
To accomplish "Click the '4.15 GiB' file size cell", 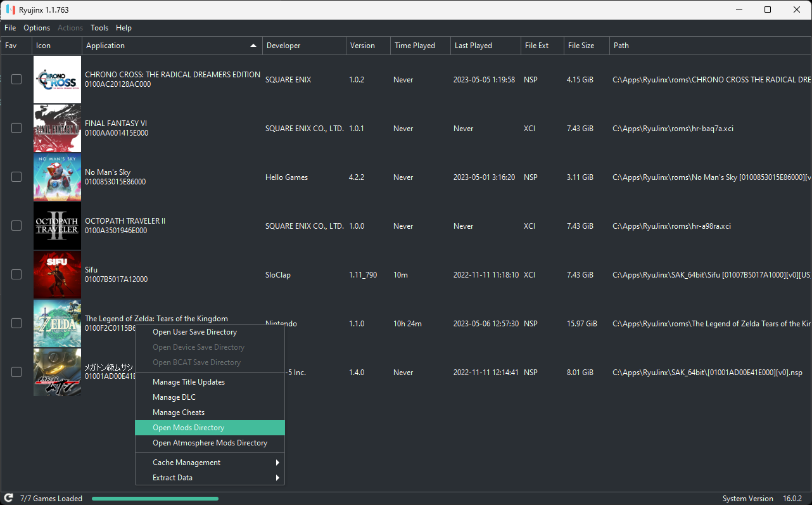I will (580, 80).
